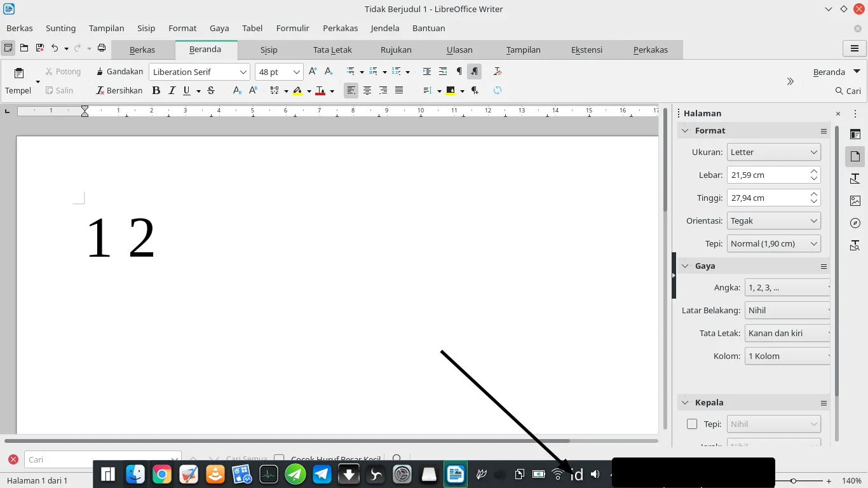Apply strikethrough formatting

[x=211, y=91]
